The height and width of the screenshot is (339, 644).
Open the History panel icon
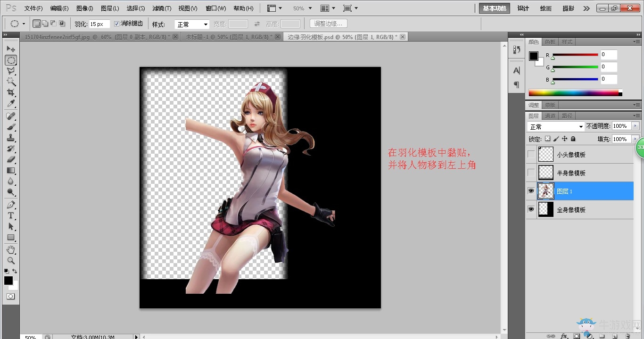(517, 50)
